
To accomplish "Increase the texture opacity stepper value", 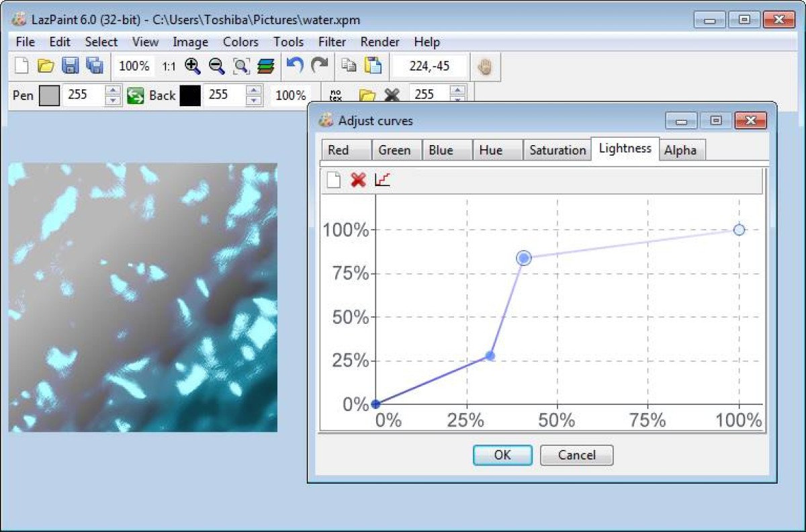I will tap(458, 90).
